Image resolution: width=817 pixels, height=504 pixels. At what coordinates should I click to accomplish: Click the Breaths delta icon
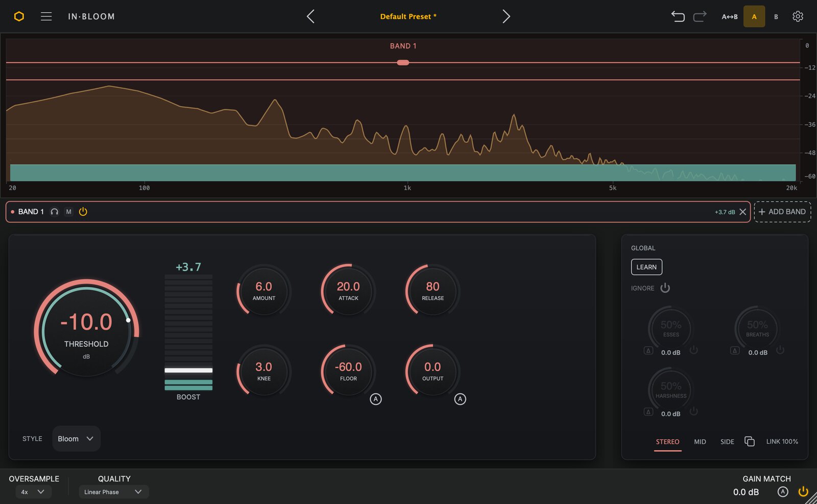pyautogui.click(x=735, y=351)
